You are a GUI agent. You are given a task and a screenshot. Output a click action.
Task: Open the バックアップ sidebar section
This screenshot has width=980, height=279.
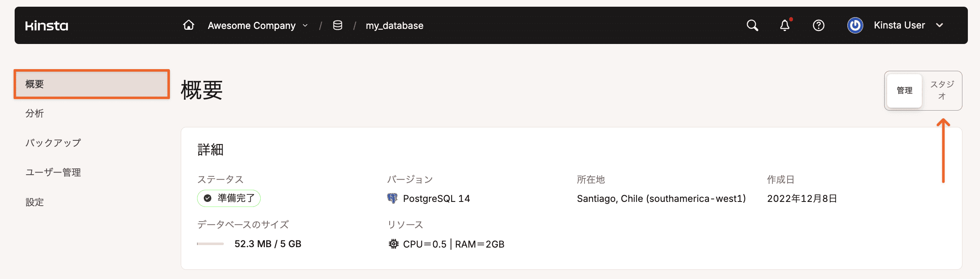[53, 143]
